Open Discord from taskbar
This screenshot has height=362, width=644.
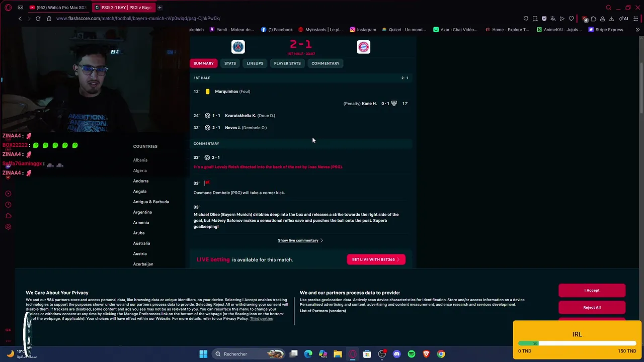click(x=396, y=354)
